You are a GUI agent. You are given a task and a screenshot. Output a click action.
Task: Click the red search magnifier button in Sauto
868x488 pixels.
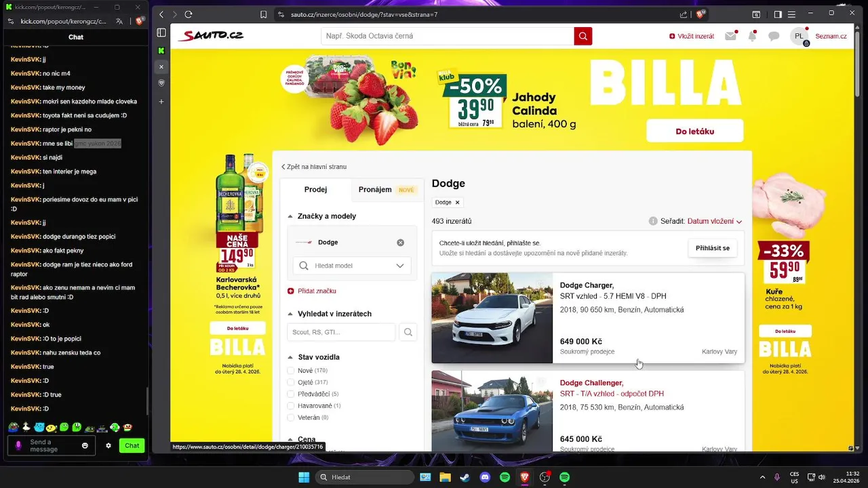[x=583, y=36]
